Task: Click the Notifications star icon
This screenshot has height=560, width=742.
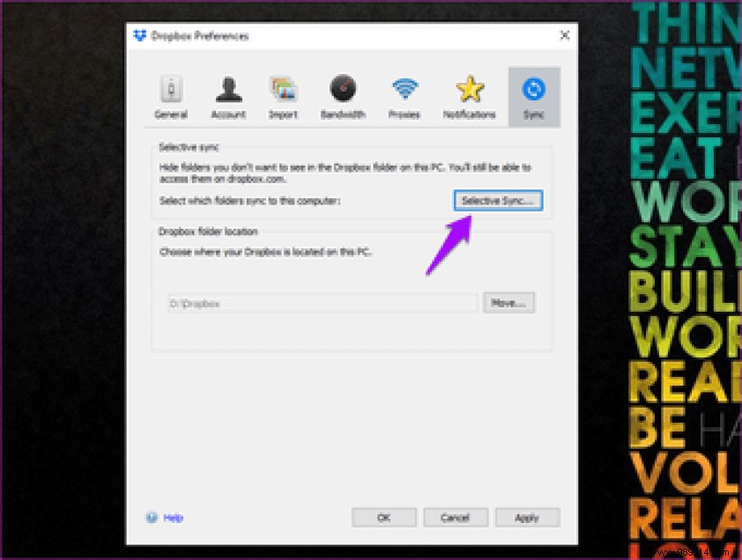Action: tap(468, 86)
